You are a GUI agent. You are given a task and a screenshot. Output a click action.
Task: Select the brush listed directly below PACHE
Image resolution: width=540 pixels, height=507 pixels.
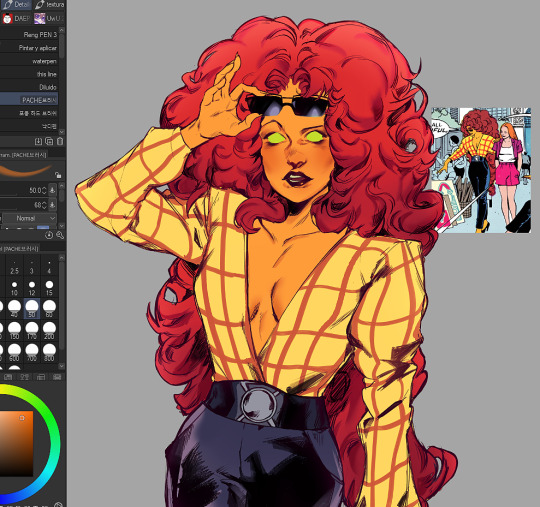click(x=29, y=113)
